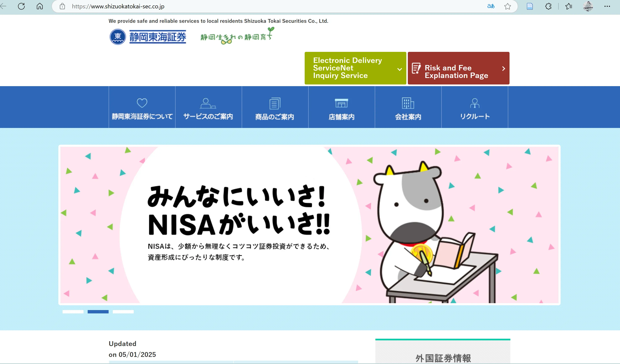Click documents icon for products
620x364 pixels.
275,103
